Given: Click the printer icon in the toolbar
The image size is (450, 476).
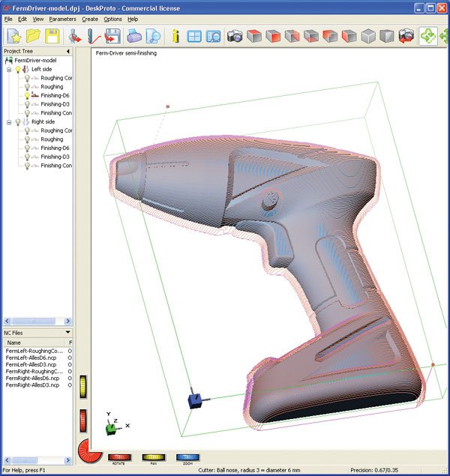Looking at the screenshot, I should point(133,35).
